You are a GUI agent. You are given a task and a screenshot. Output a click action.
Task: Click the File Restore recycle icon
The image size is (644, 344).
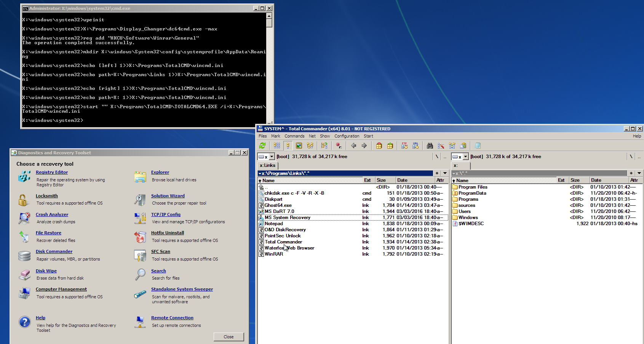click(x=24, y=237)
